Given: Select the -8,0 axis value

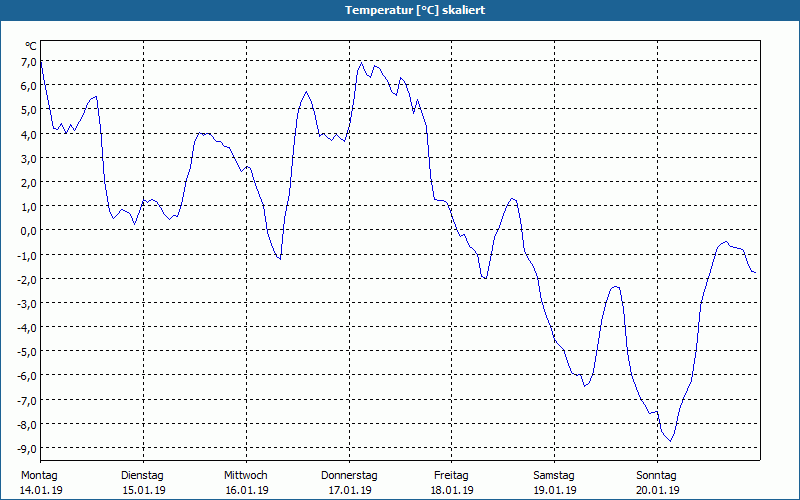Looking at the screenshot, I should 27,424.
